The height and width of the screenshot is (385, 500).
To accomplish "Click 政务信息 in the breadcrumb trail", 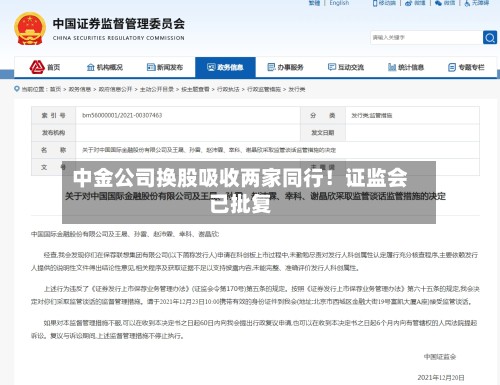I will [x=80, y=89].
